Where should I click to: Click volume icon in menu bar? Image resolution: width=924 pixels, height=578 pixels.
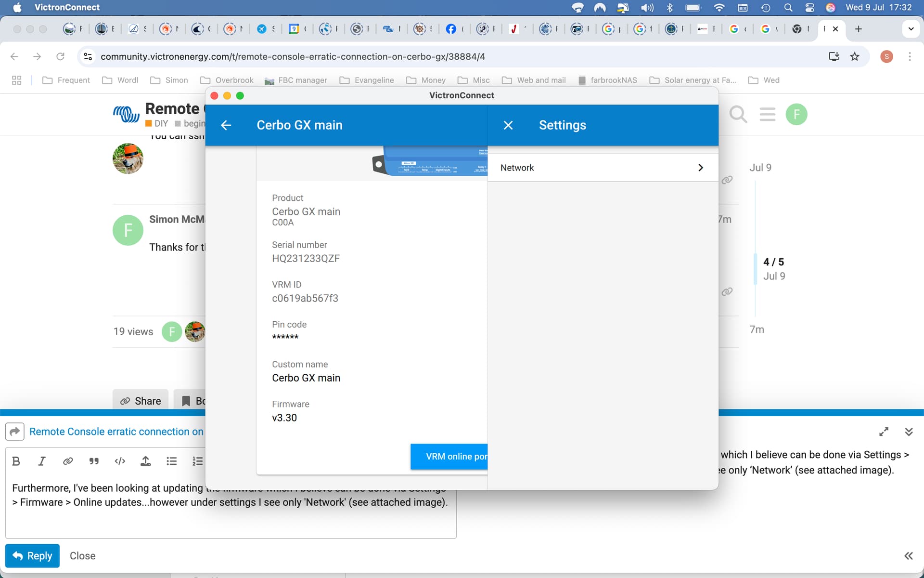(x=647, y=7)
